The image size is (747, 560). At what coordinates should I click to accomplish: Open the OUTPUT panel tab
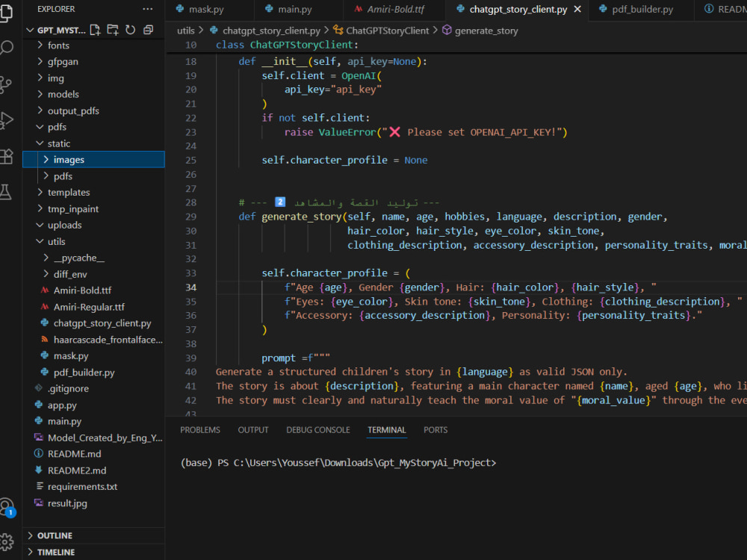253,430
